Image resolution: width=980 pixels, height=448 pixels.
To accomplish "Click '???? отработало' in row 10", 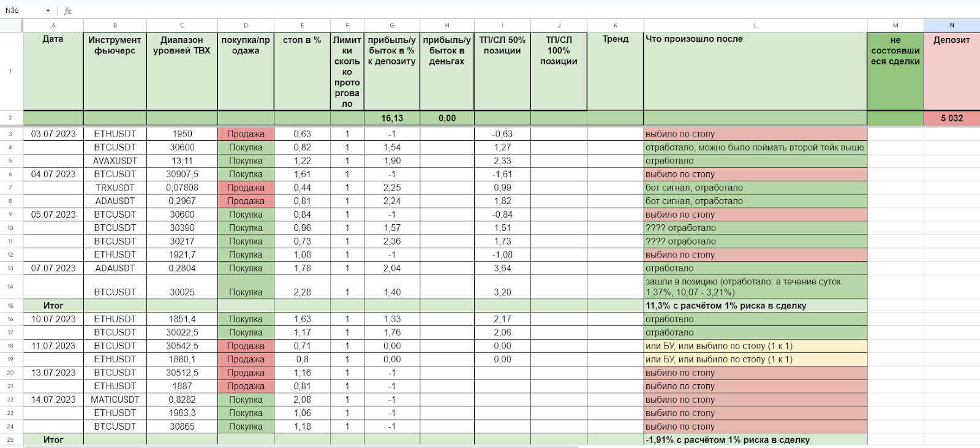I will pyautogui.click(x=755, y=228).
